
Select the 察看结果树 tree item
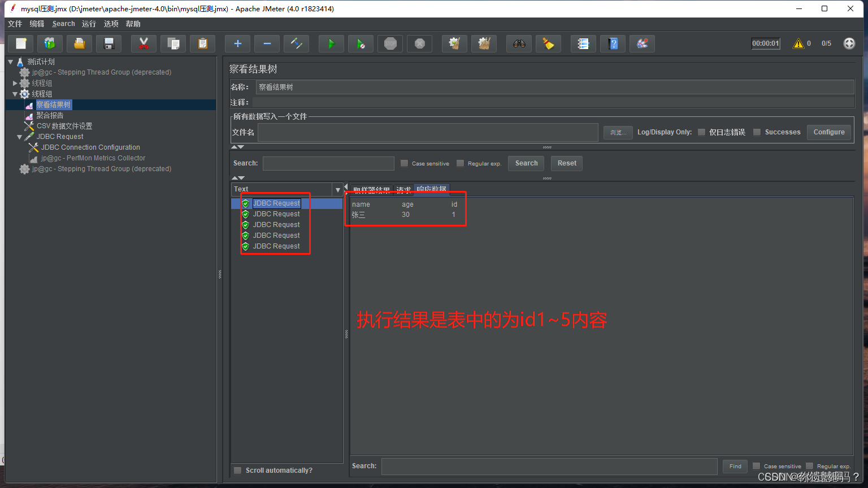[x=54, y=104]
